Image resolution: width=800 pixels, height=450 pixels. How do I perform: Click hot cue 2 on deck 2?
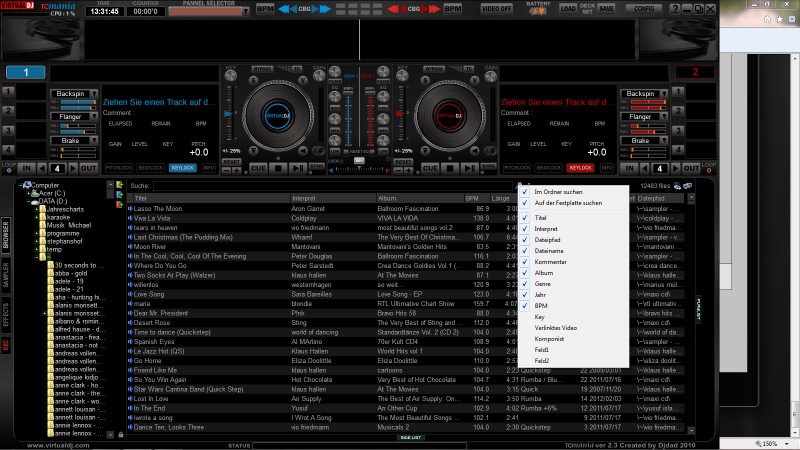pos(678,111)
